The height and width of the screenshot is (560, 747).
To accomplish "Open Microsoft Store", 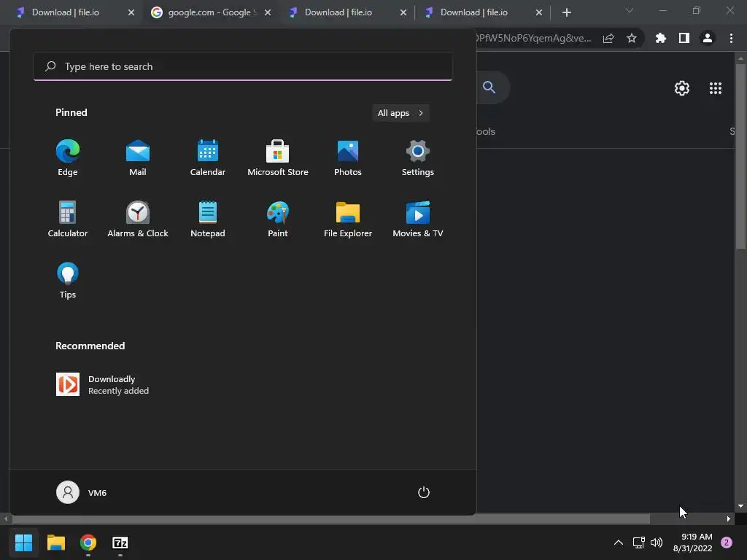I will (x=278, y=157).
